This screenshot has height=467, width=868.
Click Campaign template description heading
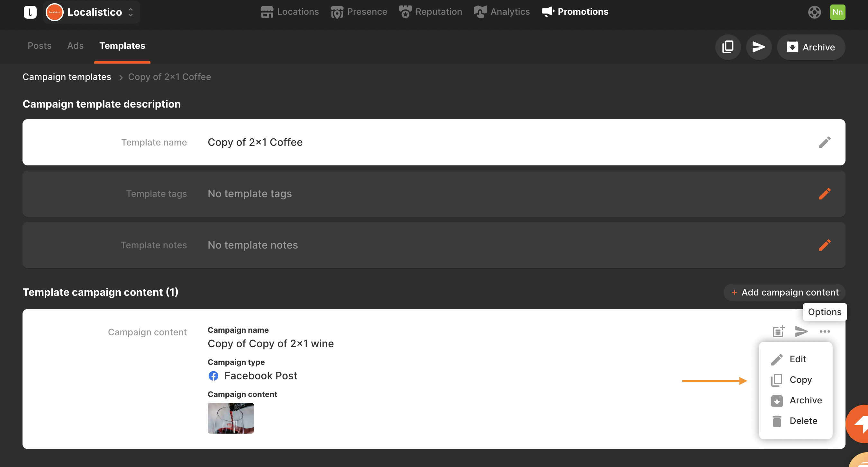pyautogui.click(x=101, y=104)
